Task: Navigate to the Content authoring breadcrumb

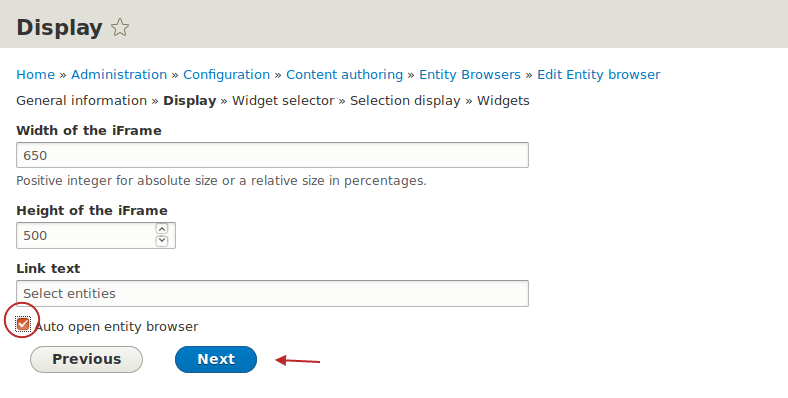Action: coord(345,75)
